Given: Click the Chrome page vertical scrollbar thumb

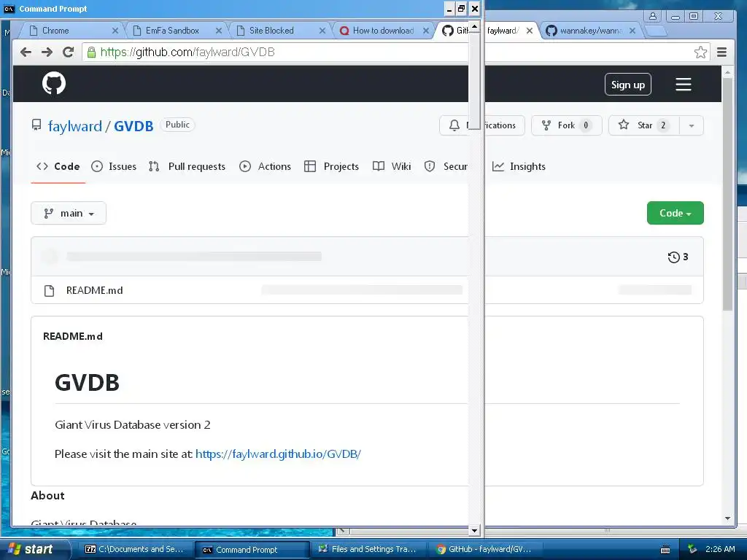Looking at the screenshot, I should click(x=727, y=194).
